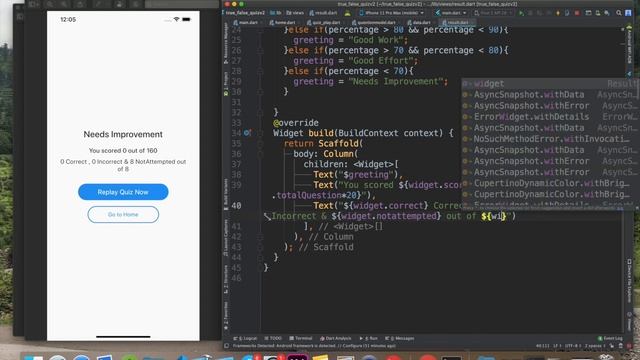Open Build Variants side stripe
This screenshot has width=640, height=360.
point(225,194)
